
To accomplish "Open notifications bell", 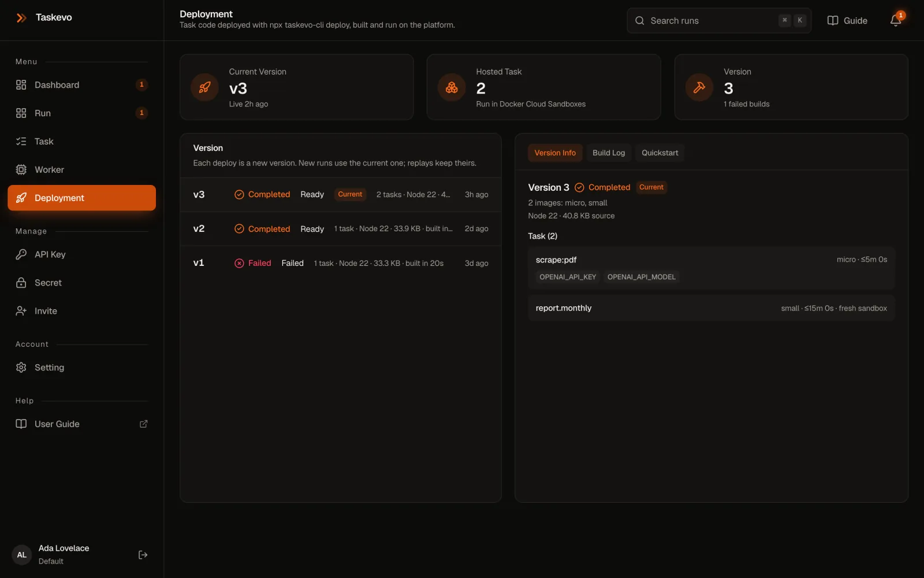I will 896,20.
